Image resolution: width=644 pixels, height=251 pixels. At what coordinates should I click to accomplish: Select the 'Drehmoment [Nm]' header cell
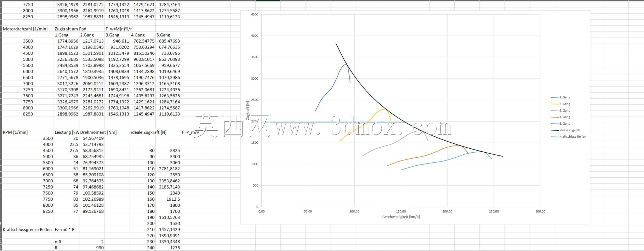[x=98, y=132]
